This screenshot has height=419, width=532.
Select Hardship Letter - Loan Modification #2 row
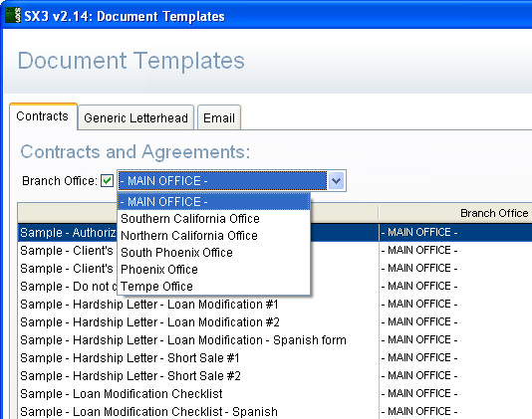coord(275,322)
